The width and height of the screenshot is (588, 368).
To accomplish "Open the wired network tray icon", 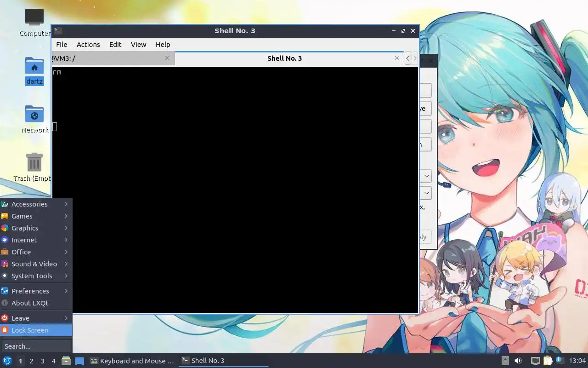I will [x=535, y=361].
